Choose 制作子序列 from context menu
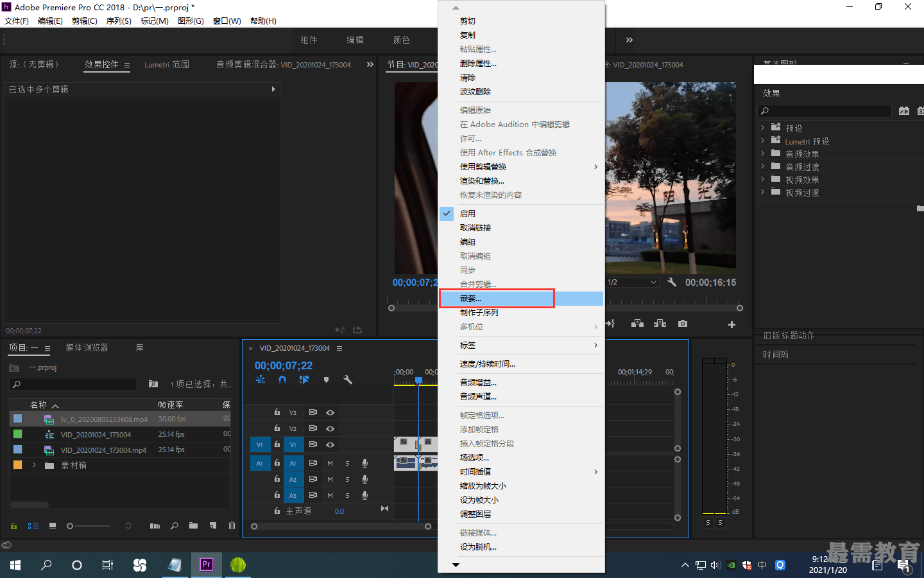 [521, 313]
